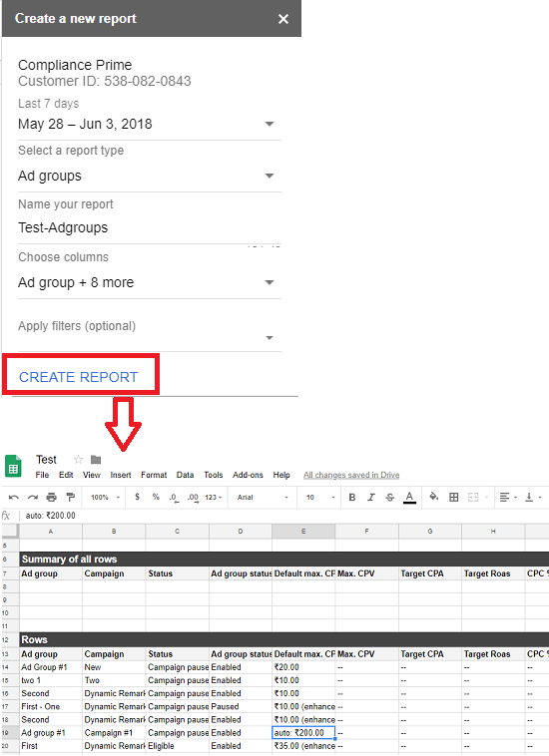Click the First - One ad group cell

click(x=51, y=706)
